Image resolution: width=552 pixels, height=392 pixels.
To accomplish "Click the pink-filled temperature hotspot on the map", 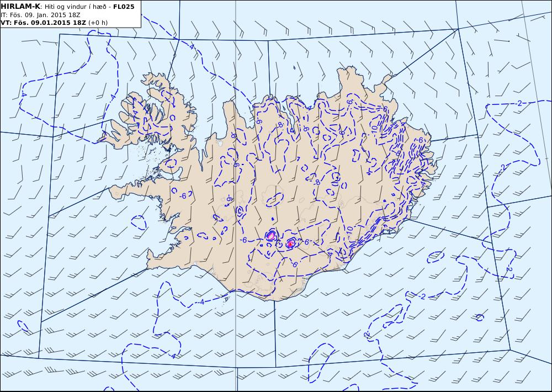I will tap(271, 235).
